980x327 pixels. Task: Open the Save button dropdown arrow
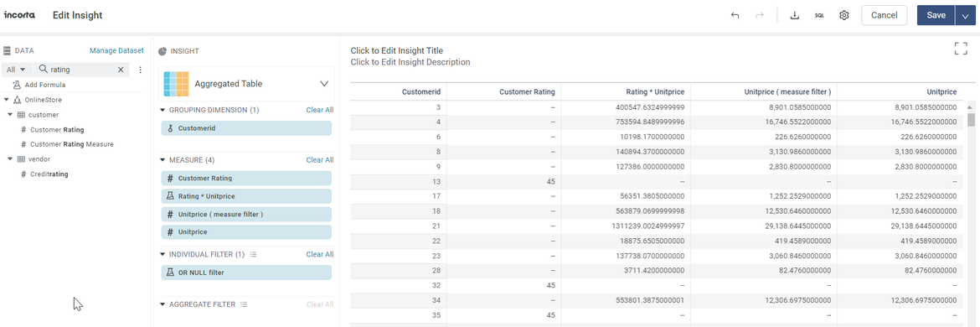point(966,15)
